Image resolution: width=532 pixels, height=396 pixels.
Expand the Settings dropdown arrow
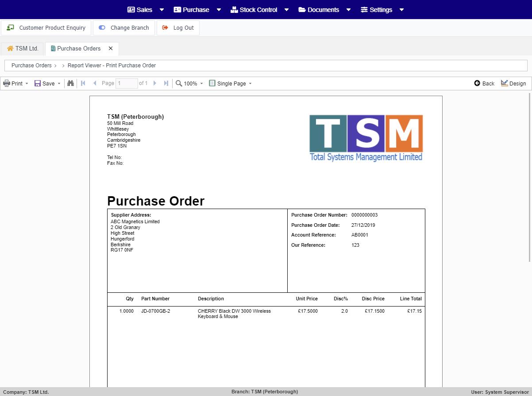(401, 10)
